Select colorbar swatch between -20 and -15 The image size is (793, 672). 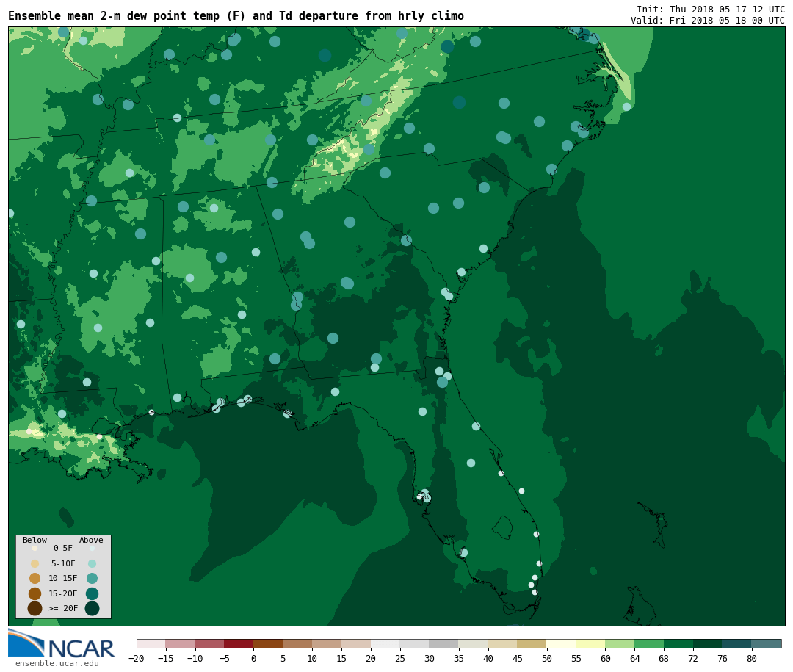click(151, 643)
